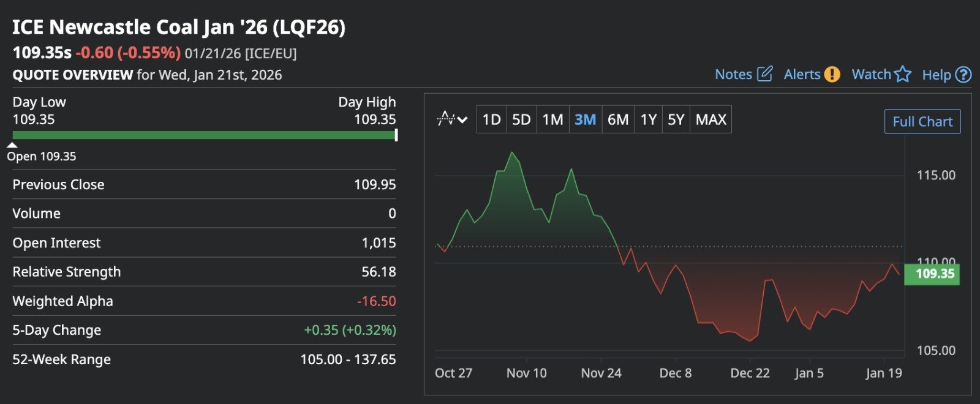Click the Notes pencil edit icon
980x404 pixels.
(764, 74)
